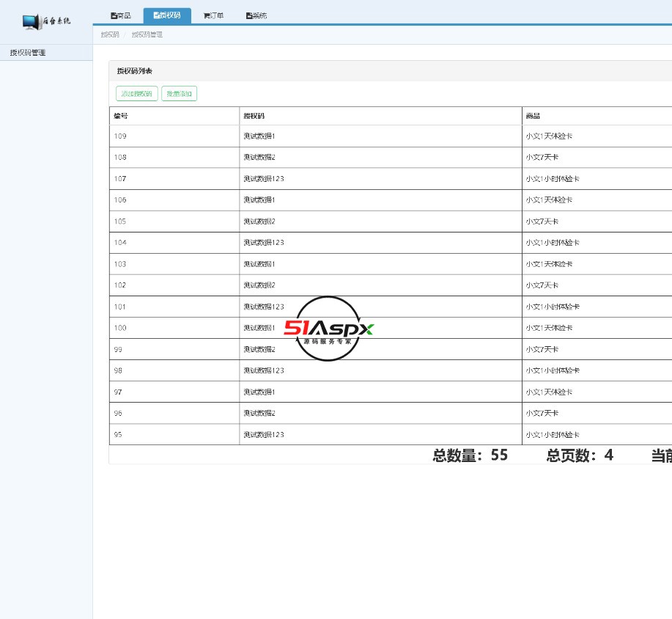
Task: Select the row number 102 cell
Action: (174, 285)
